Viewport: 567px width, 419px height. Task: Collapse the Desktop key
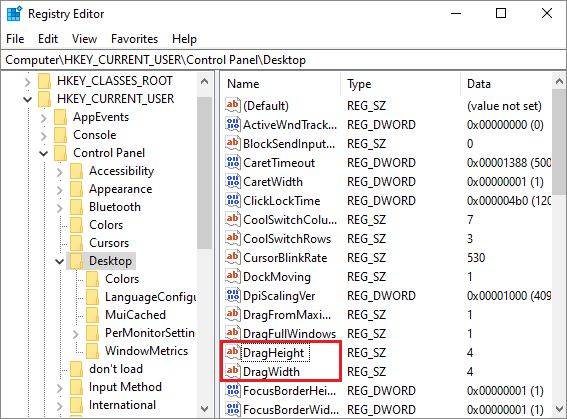click(59, 261)
